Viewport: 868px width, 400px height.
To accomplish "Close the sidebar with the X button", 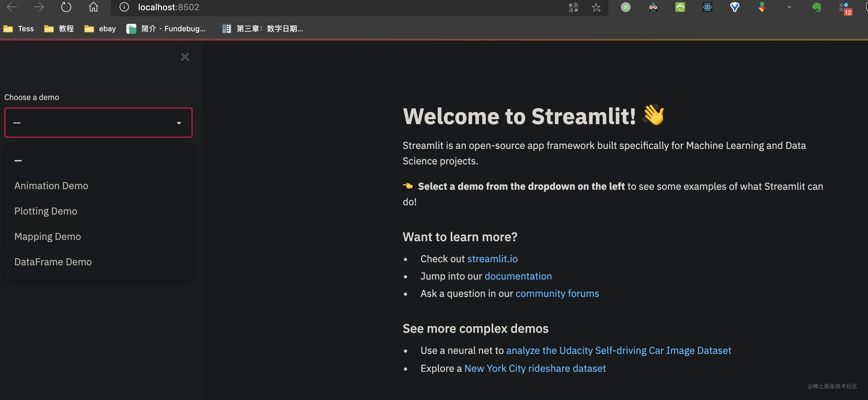I will (x=185, y=57).
